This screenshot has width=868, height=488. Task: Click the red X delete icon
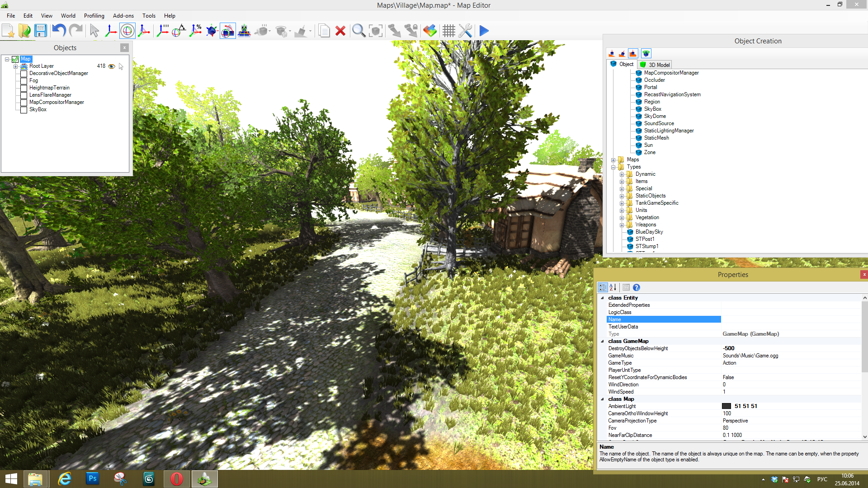[340, 31]
